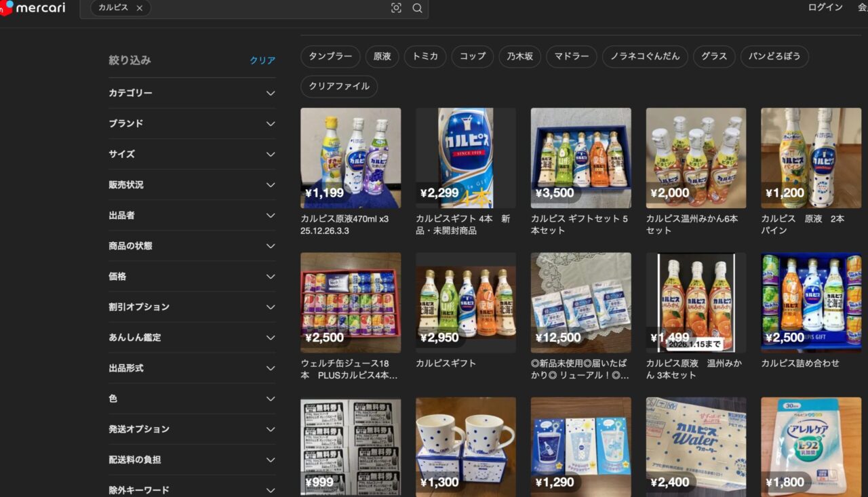Image resolution: width=868 pixels, height=497 pixels.
Task: Expand the あんしん鑑定 filter
Action: click(x=192, y=338)
